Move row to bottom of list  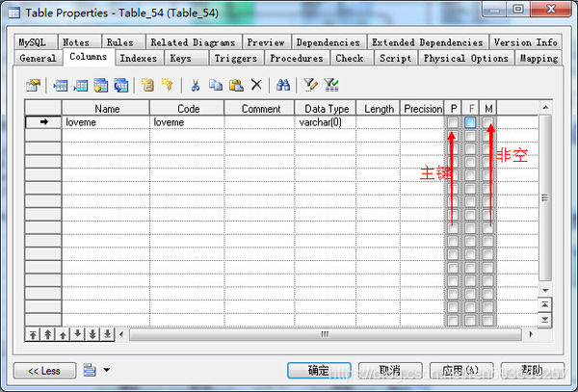click(x=107, y=334)
